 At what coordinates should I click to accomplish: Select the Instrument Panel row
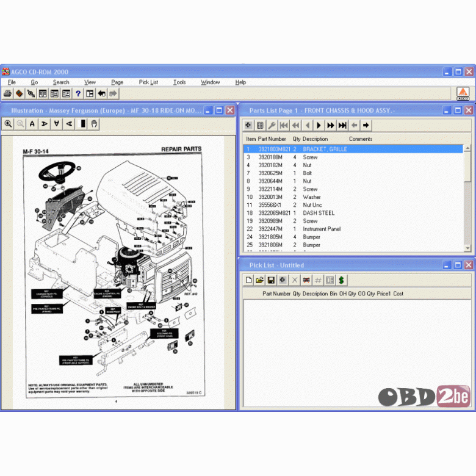coord(353,229)
